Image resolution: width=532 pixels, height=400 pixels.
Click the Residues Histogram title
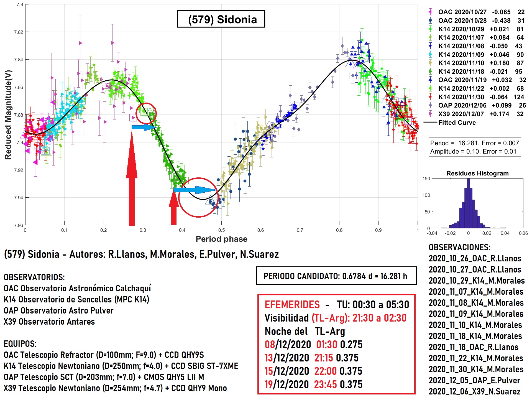[477, 173]
